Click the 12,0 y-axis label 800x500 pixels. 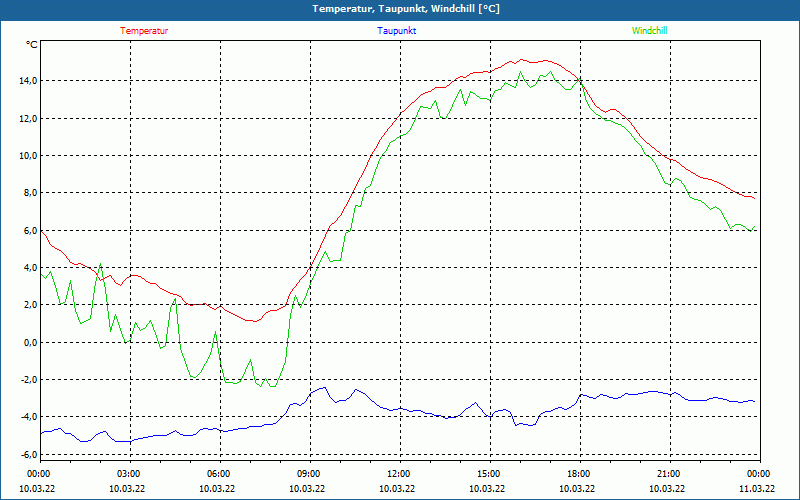pyautogui.click(x=28, y=118)
